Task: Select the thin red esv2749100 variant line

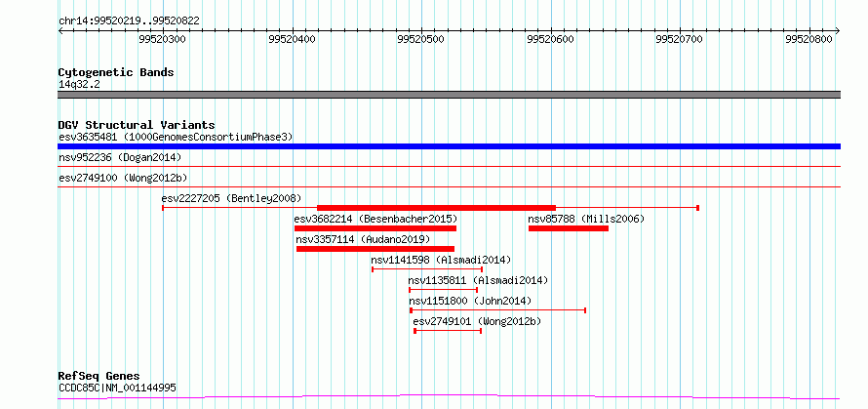Action: click(449, 186)
